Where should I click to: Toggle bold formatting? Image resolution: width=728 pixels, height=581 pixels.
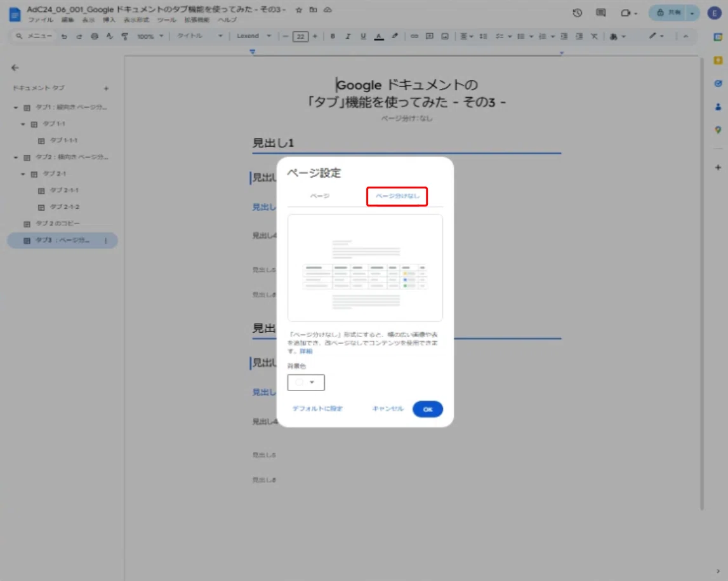(333, 36)
